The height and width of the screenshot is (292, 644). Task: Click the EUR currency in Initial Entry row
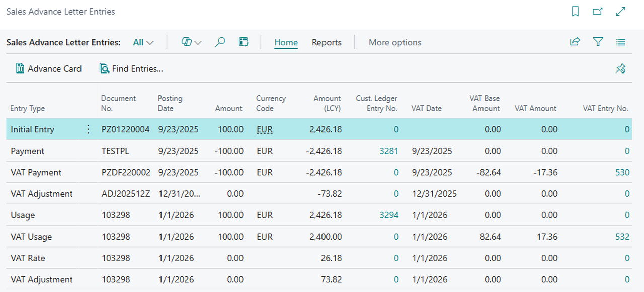265,129
